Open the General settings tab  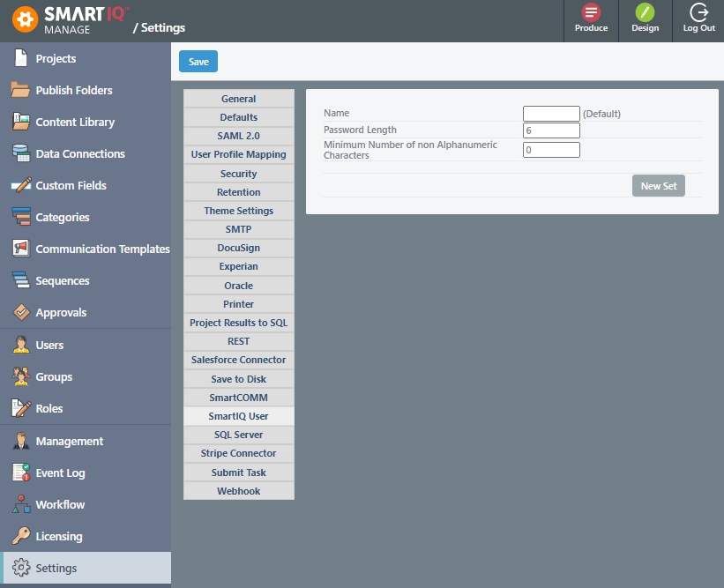point(238,99)
